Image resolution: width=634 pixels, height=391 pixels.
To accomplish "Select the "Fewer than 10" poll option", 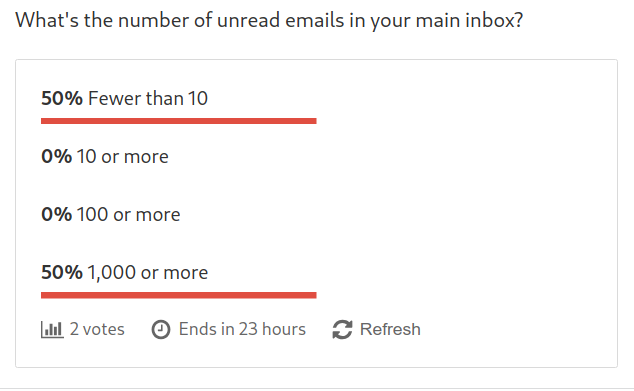I will pyautogui.click(x=148, y=98).
